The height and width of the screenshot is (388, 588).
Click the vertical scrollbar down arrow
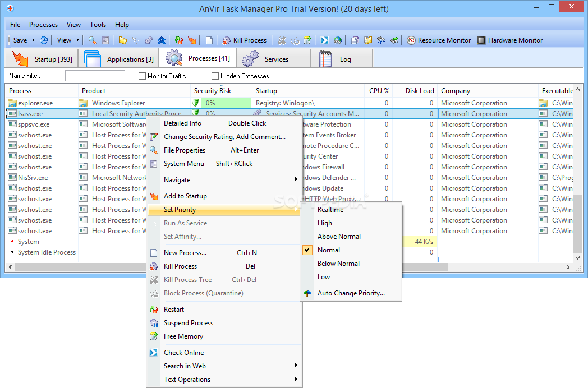click(x=577, y=257)
